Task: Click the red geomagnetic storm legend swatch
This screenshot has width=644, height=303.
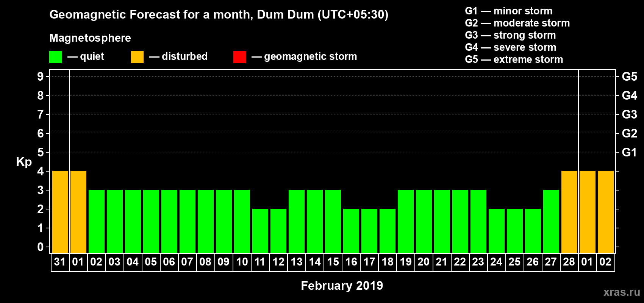Action: pos(239,57)
